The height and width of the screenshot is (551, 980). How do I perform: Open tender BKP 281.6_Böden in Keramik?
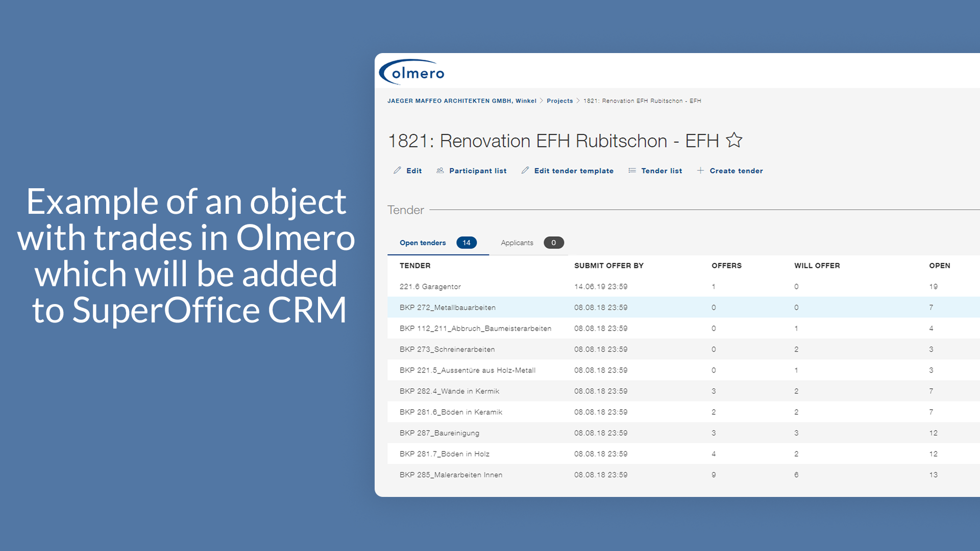(x=451, y=412)
